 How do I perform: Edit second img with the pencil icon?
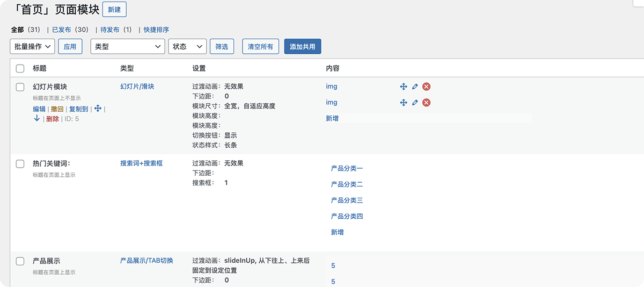[415, 103]
